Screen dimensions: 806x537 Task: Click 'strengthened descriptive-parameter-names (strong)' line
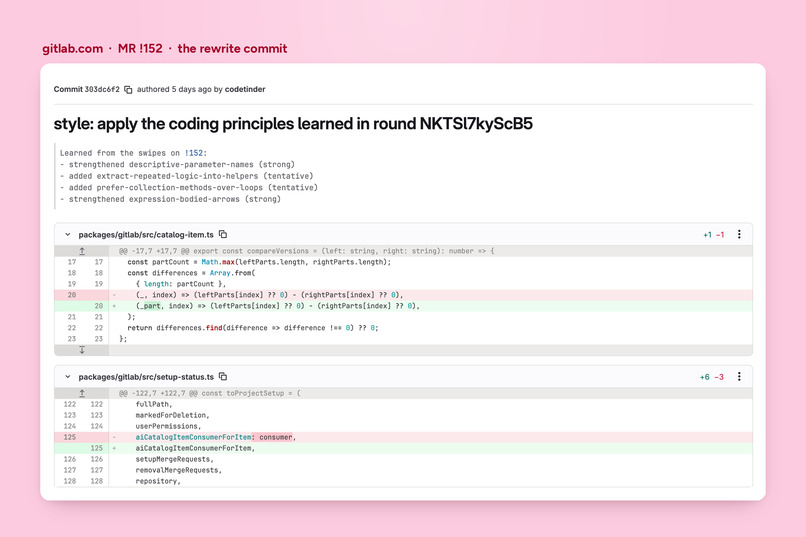coord(177,164)
